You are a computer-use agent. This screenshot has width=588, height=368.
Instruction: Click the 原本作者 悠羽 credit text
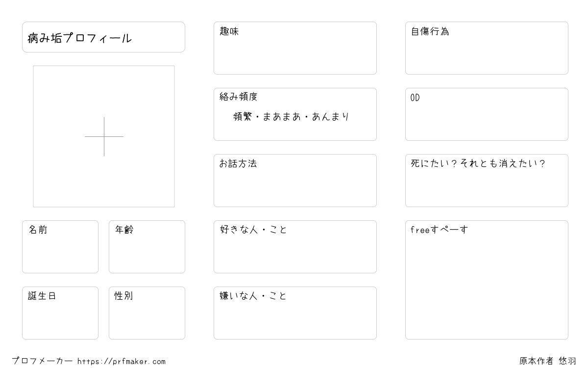548,361
